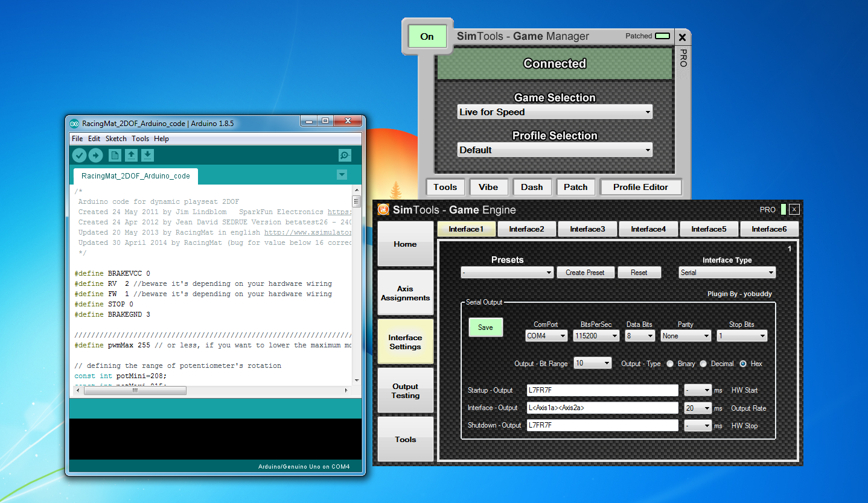Click the Open sketch up-arrow icon
This screenshot has height=503, width=868.
pos(131,156)
